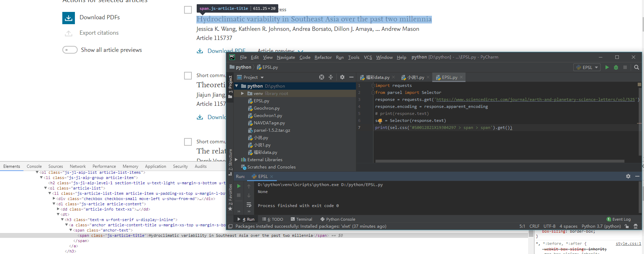Open the Tools menu
The height and width of the screenshot is (254, 644).
coord(353,57)
